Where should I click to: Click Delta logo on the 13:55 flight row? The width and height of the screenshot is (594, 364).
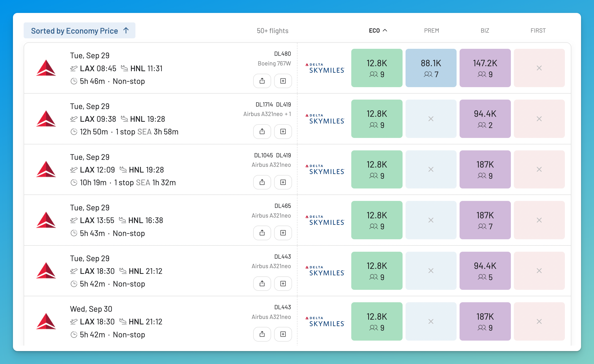point(46,220)
